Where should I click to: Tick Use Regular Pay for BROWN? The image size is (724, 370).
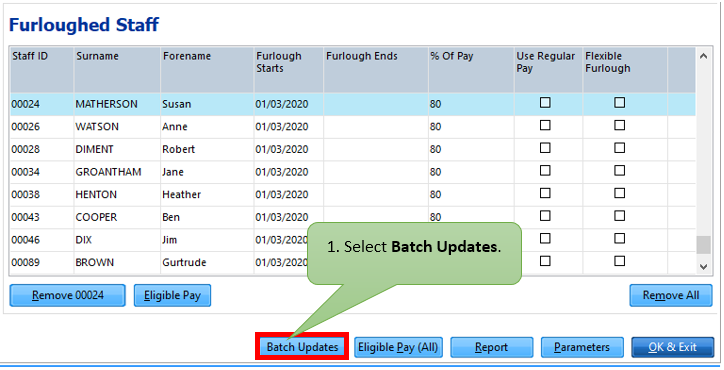click(545, 261)
